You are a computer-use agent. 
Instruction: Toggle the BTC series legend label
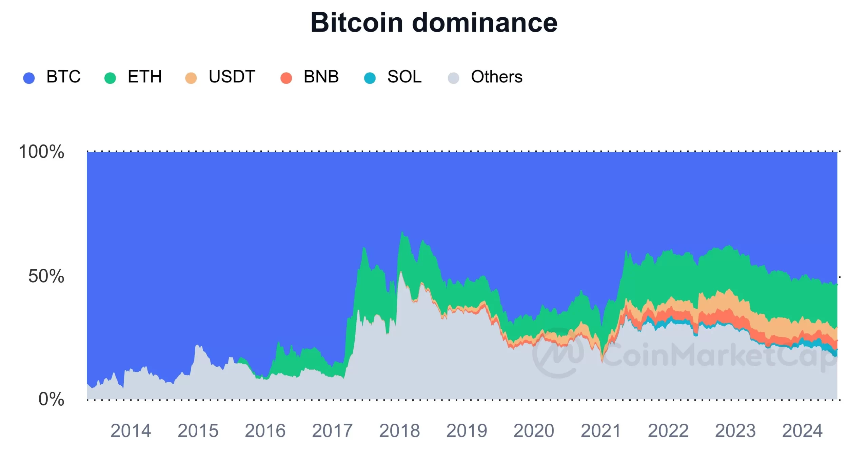pos(63,77)
